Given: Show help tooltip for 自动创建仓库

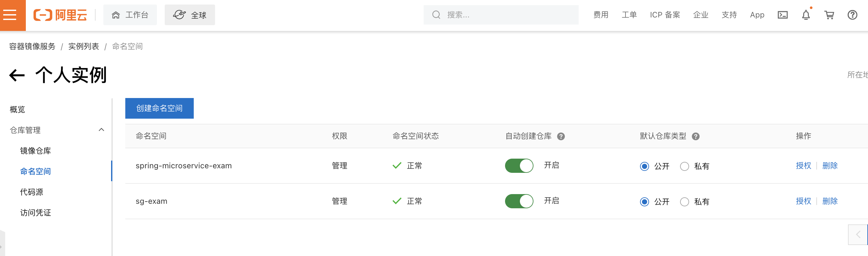Looking at the screenshot, I should tap(561, 136).
